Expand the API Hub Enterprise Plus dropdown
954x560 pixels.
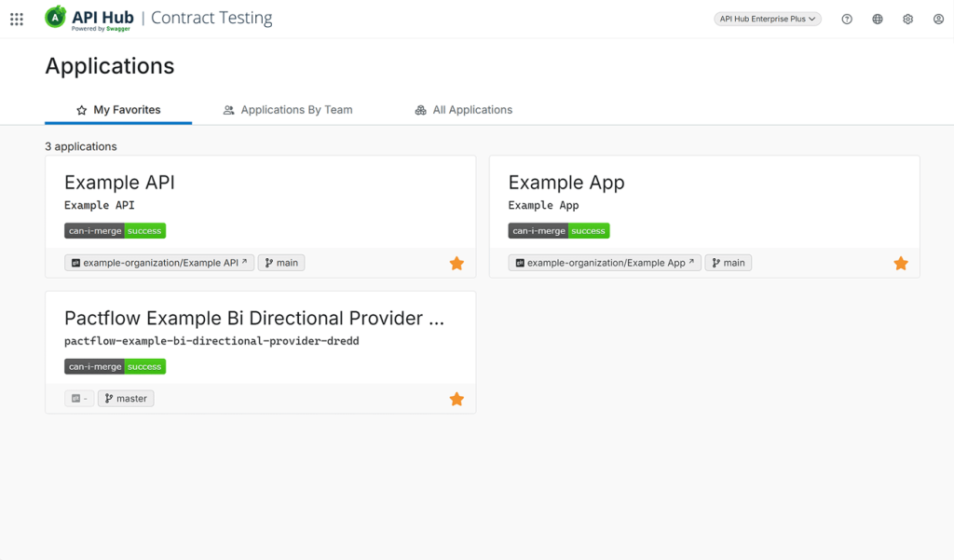(x=768, y=20)
